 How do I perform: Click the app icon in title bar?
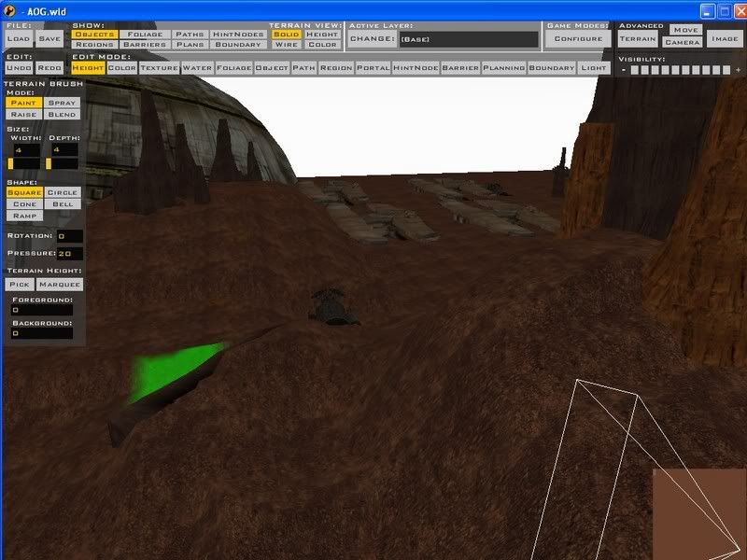click(9, 10)
